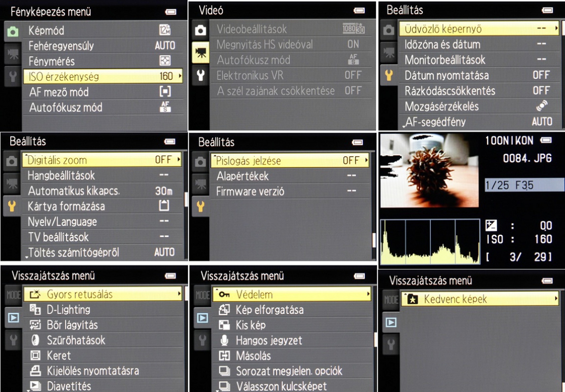Expand ISO érzékenység options arrow

180,76
